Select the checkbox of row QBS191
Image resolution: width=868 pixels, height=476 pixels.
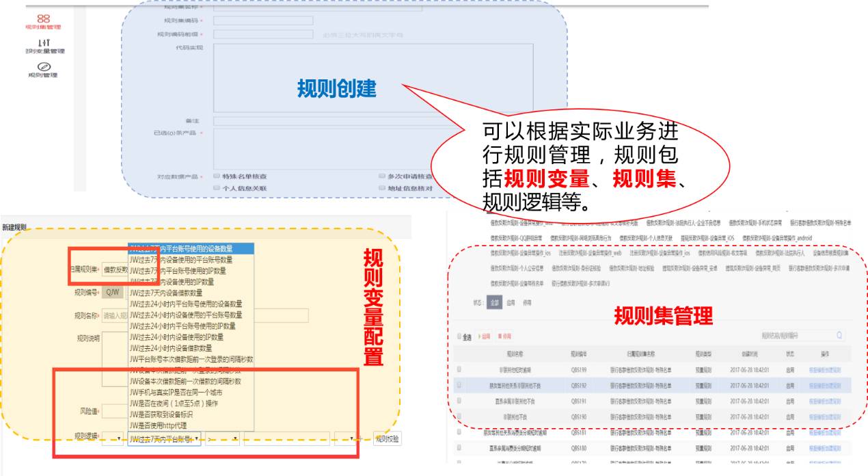(x=459, y=401)
